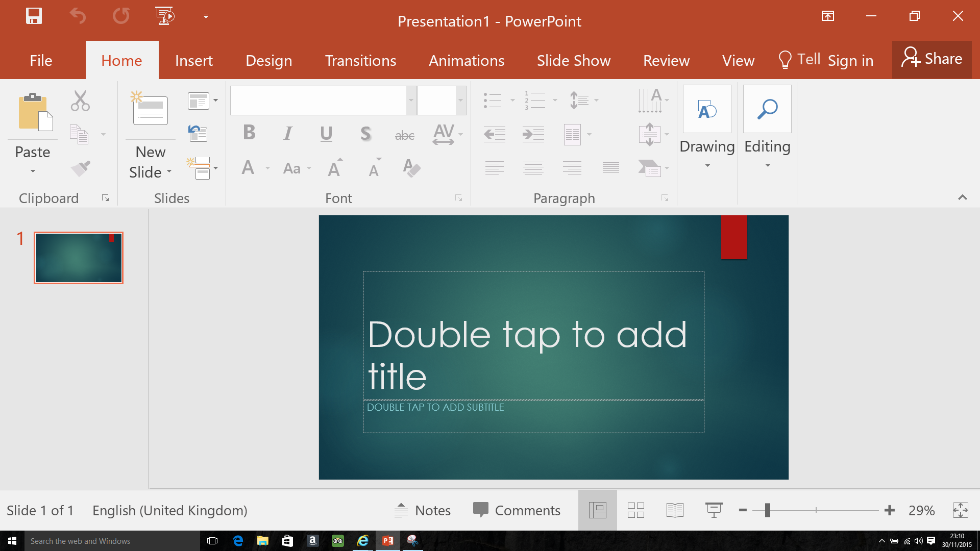Click the zoom slider handle
Screen dimensions: 980x551
pos(767,510)
